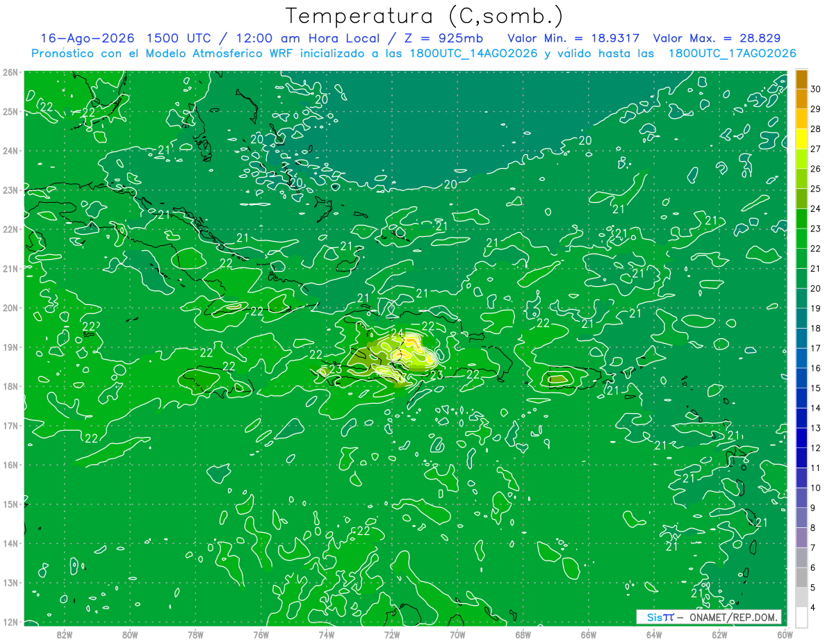Click the 16N latitude axis label
The height and width of the screenshot is (644, 834).
pyautogui.click(x=10, y=465)
